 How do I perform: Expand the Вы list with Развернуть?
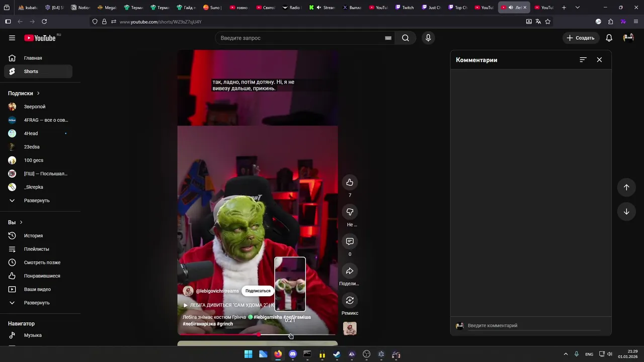pyautogui.click(x=38, y=303)
